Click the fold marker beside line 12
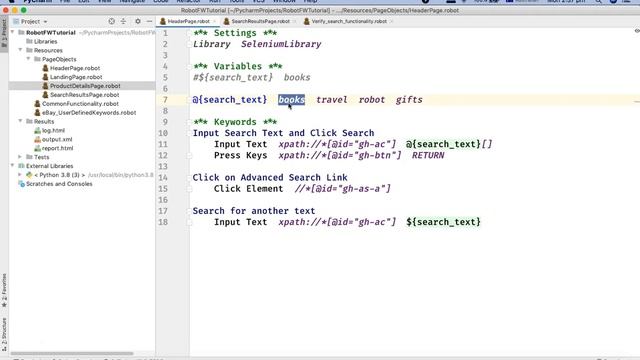The height and width of the screenshot is (360, 640). point(189,156)
